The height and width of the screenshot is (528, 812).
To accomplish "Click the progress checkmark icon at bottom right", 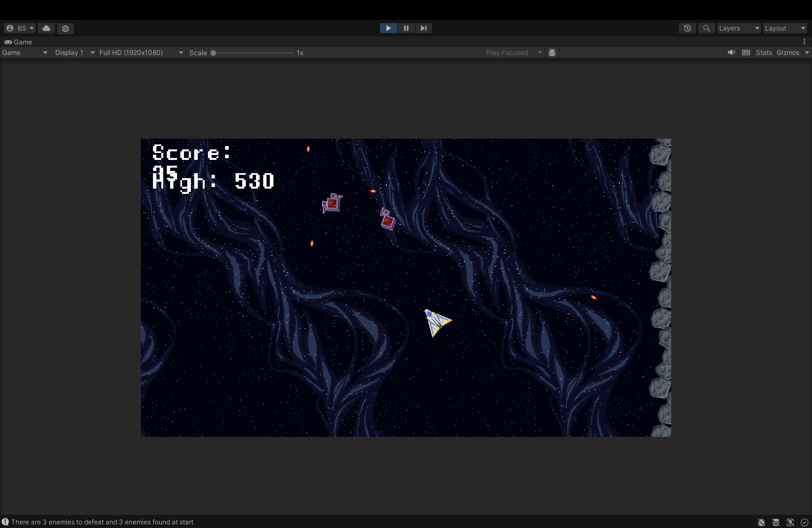I will point(804,522).
